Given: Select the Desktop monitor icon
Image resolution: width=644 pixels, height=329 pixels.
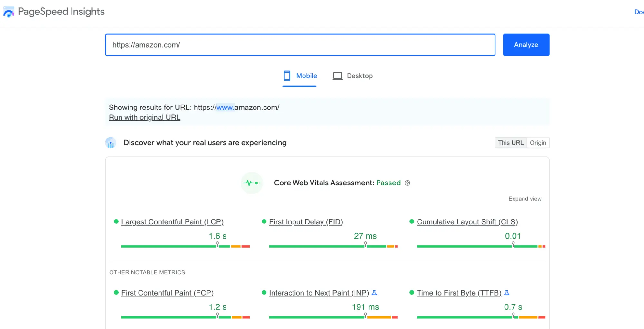Looking at the screenshot, I should (337, 76).
